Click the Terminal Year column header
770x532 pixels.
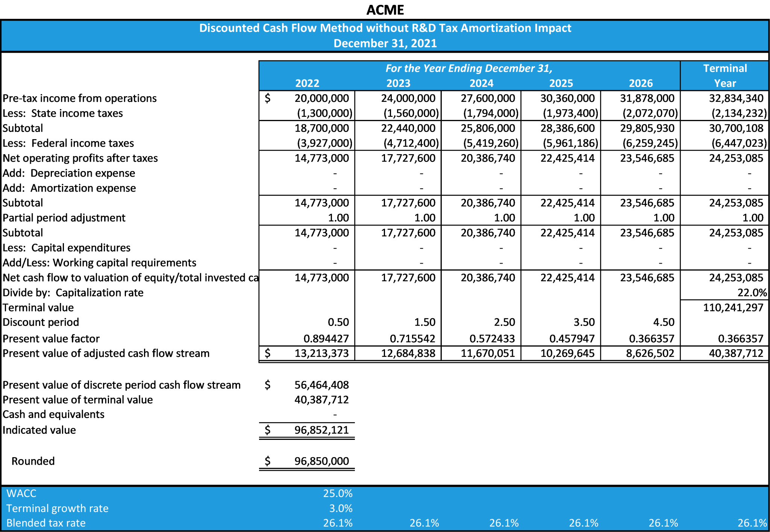coord(725,76)
